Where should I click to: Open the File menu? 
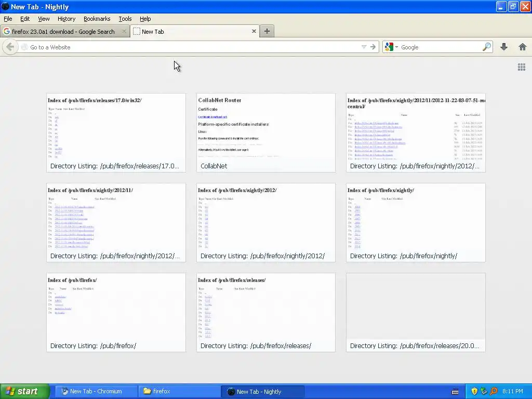[8, 19]
